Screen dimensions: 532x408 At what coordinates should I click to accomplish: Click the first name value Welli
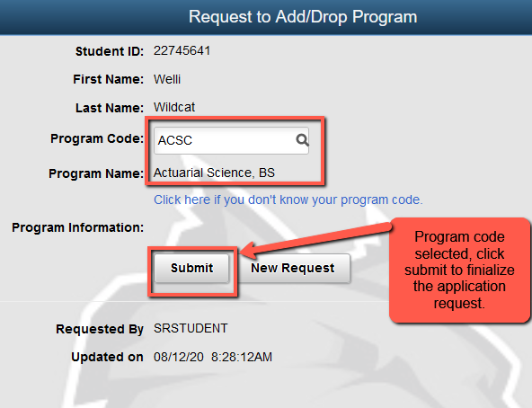167,79
